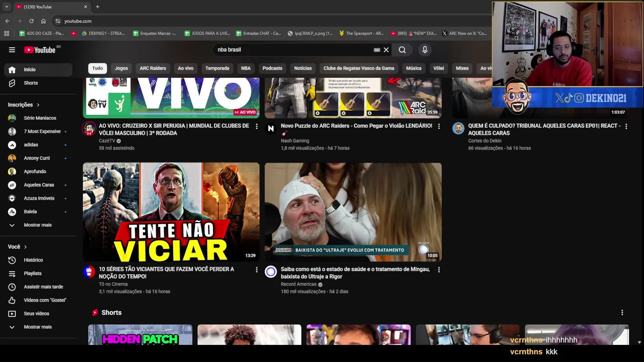Go to Início in sidebar
This screenshot has width=644, height=362.
pos(38,69)
